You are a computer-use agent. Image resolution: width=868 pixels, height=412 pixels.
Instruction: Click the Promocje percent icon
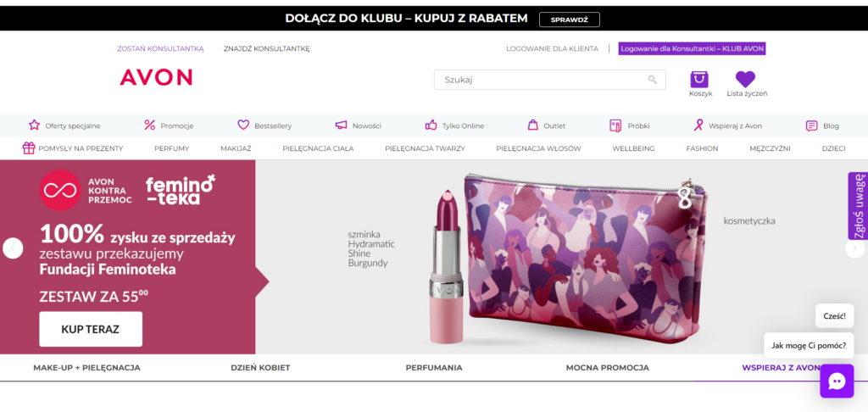pyautogui.click(x=150, y=125)
